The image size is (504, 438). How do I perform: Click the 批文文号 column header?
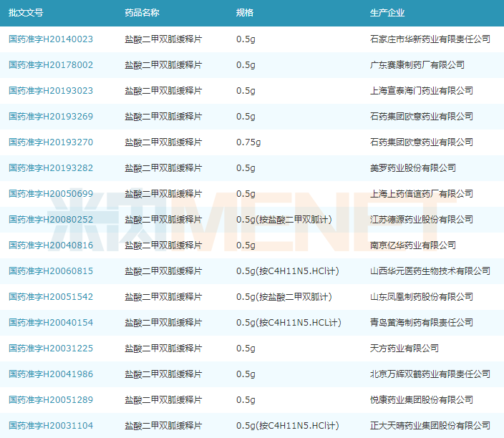(x=26, y=13)
